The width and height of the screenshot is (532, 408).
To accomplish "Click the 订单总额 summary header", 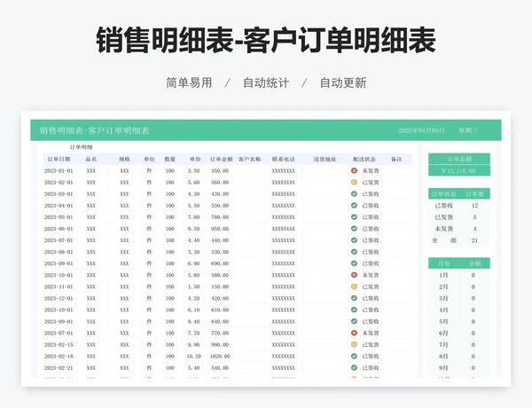I will point(459,159).
